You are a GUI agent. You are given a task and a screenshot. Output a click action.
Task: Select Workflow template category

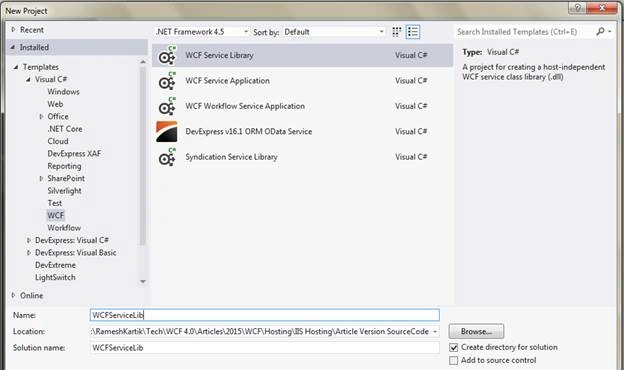(64, 228)
